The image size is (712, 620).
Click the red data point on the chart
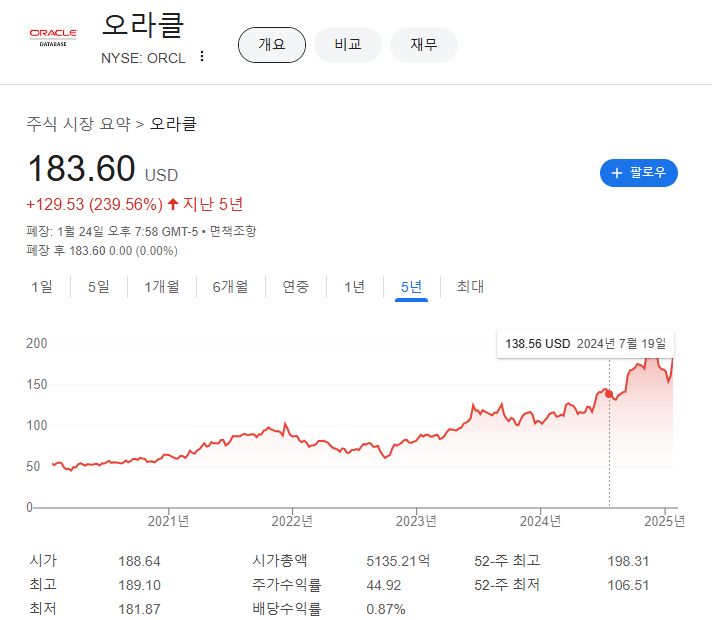click(609, 394)
